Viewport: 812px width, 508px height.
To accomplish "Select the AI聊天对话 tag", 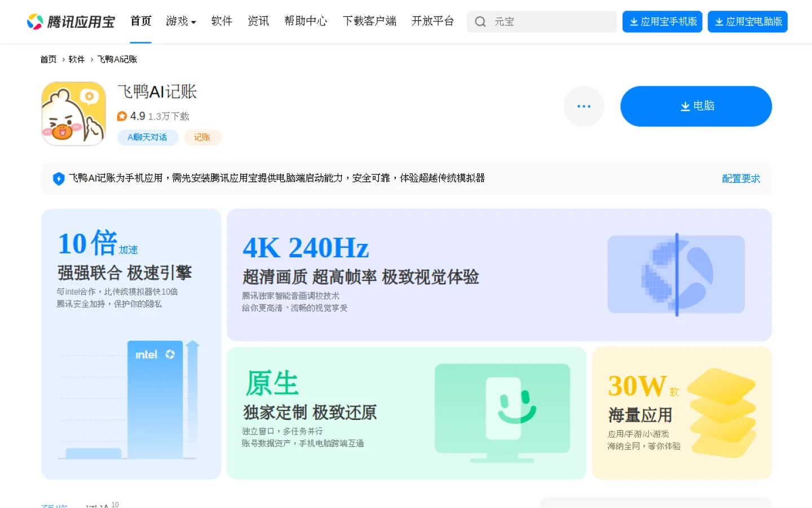I will [148, 137].
